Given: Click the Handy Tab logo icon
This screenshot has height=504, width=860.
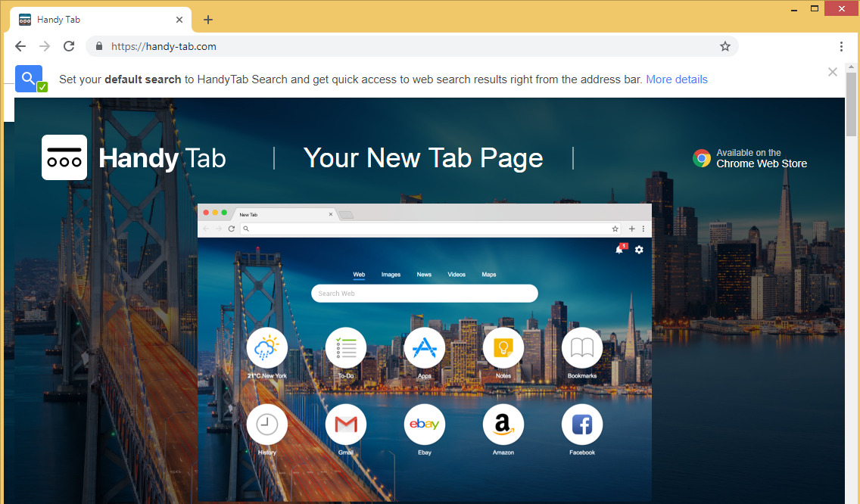Looking at the screenshot, I should (x=64, y=157).
